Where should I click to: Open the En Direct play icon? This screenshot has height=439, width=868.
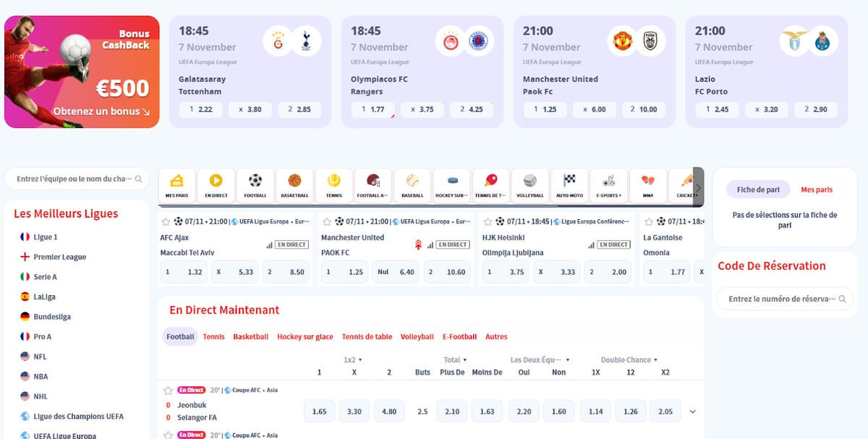216,182
